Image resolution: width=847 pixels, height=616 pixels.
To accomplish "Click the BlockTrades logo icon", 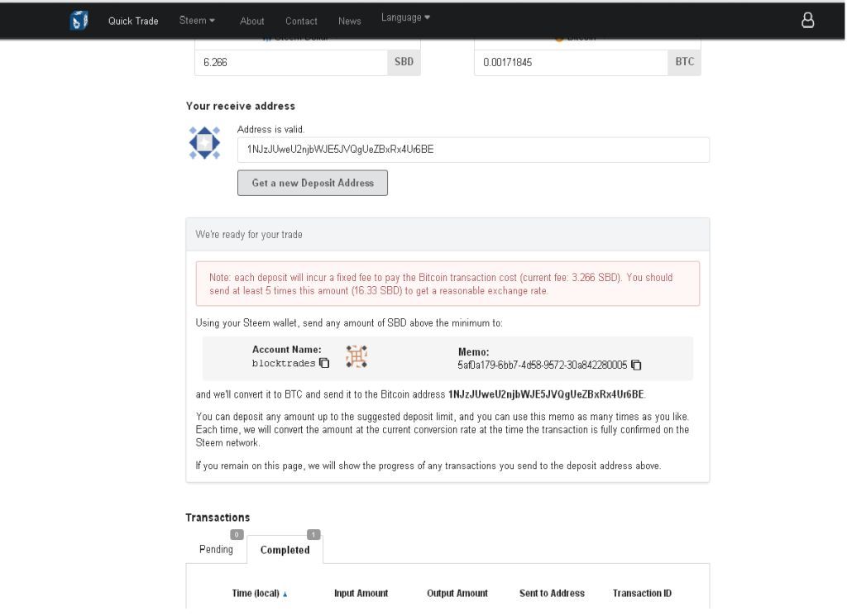I will 79,21.
